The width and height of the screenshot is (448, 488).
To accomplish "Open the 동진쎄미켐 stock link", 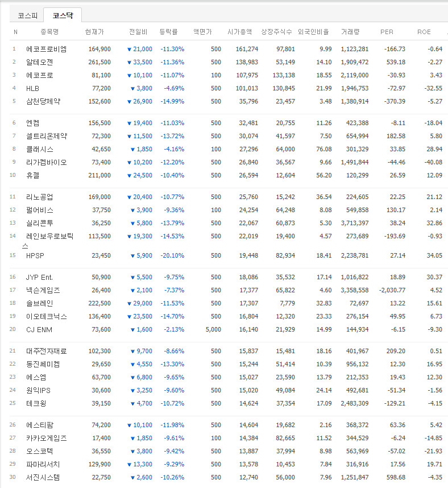I will [x=43, y=365].
